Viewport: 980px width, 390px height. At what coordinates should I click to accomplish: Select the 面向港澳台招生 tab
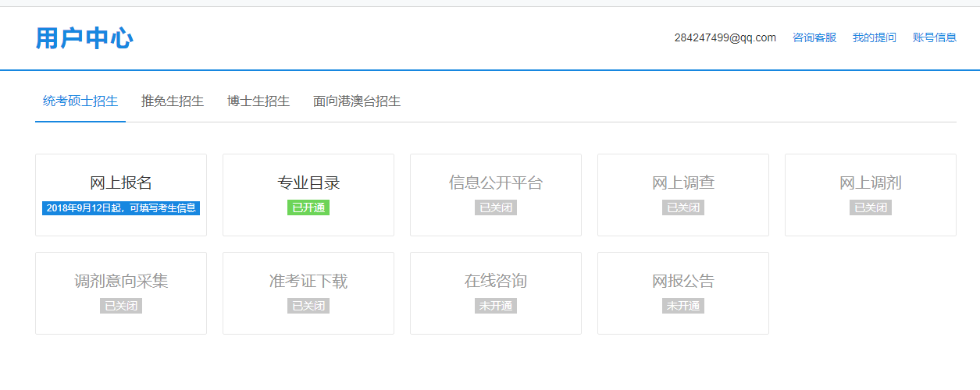pyautogui.click(x=357, y=101)
